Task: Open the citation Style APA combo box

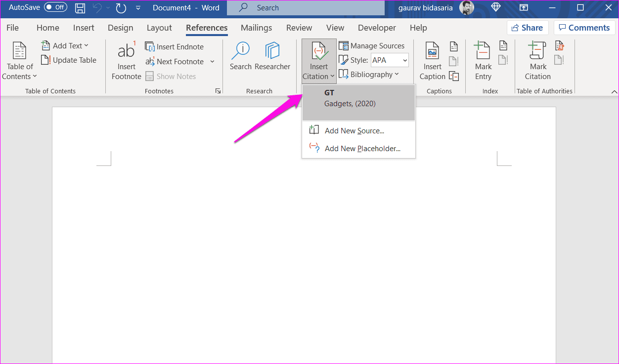Action: tap(390, 60)
